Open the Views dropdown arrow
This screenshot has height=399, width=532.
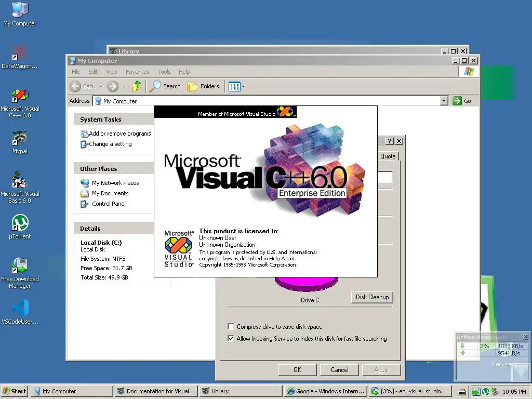pos(243,87)
